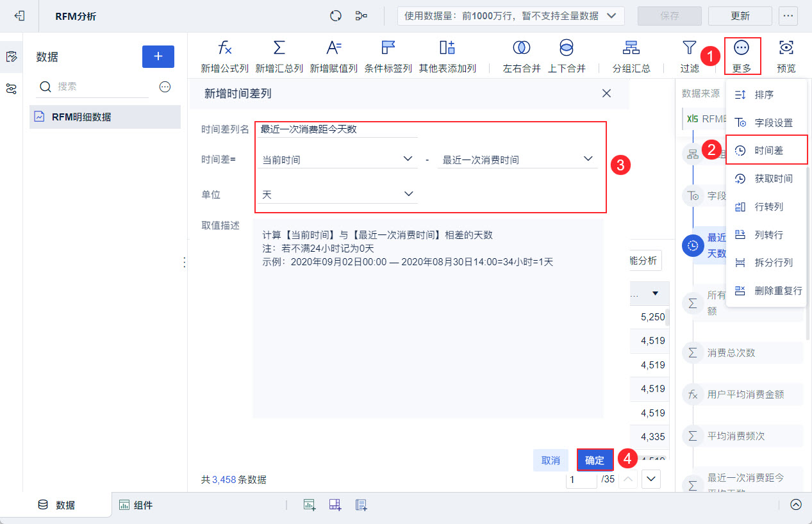Add a 新增赋值列 assignment column
The width and height of the screenshot is (812, 524).
point(333,56)
